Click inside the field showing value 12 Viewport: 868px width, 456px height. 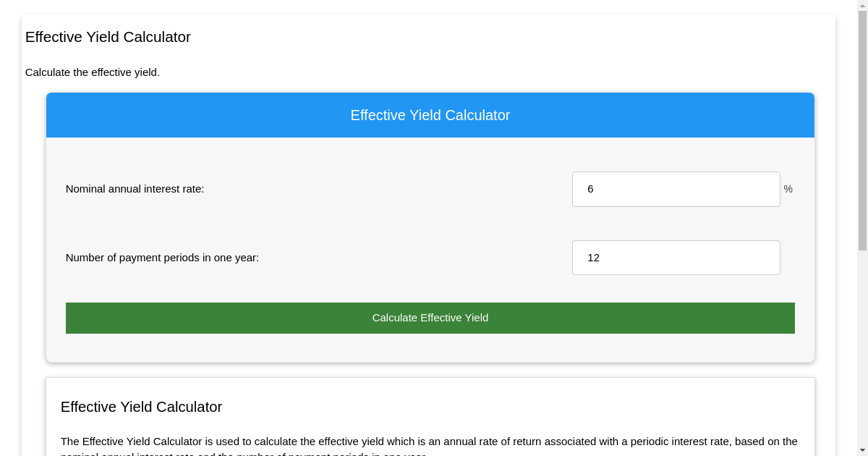[676, 257]
